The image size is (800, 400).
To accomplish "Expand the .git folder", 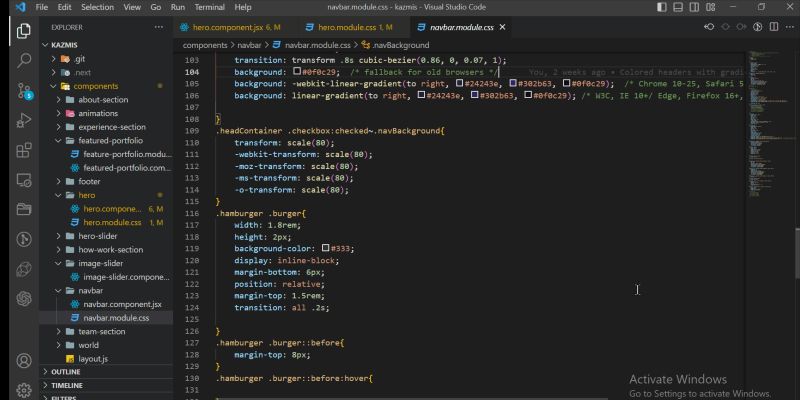I will tap(106, 59).
